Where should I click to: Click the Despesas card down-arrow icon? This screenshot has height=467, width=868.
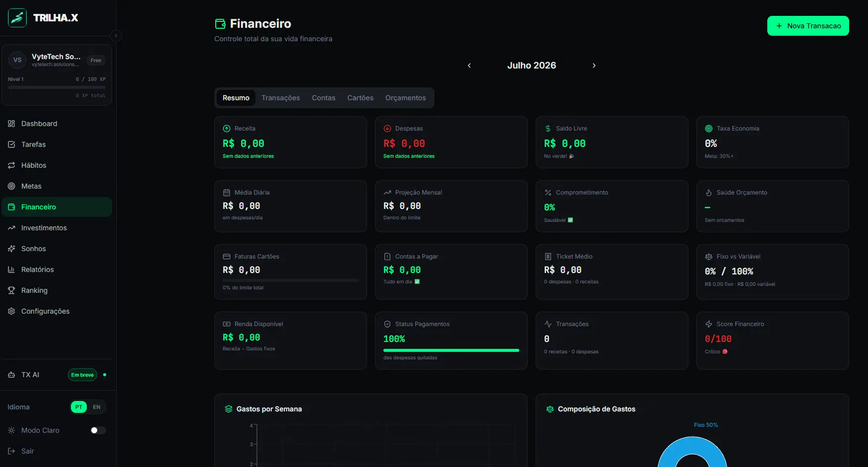(387, 129)
